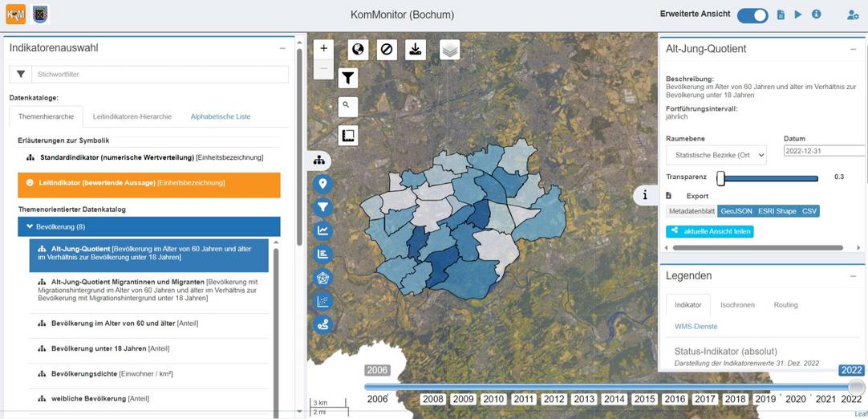Click the Stichwortfilter input field
The width and height of the screenshot is (868, 419).
click(156, 74)
